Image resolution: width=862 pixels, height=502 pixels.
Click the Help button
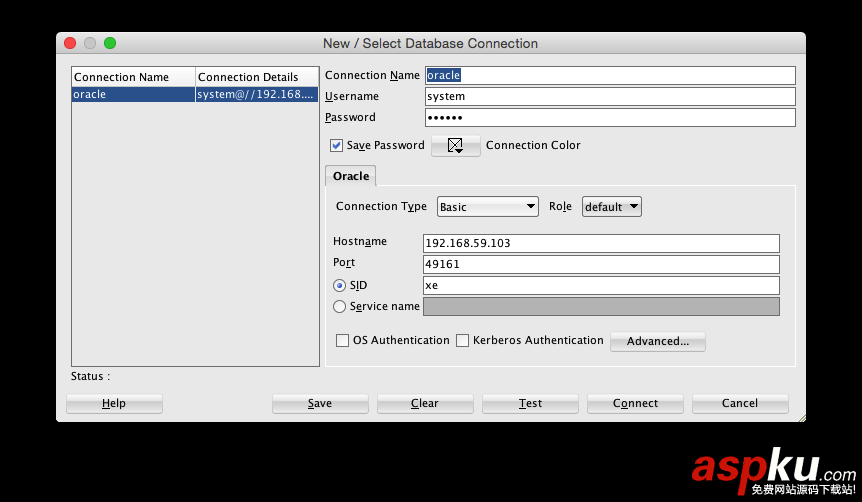[x=114, y=403]
